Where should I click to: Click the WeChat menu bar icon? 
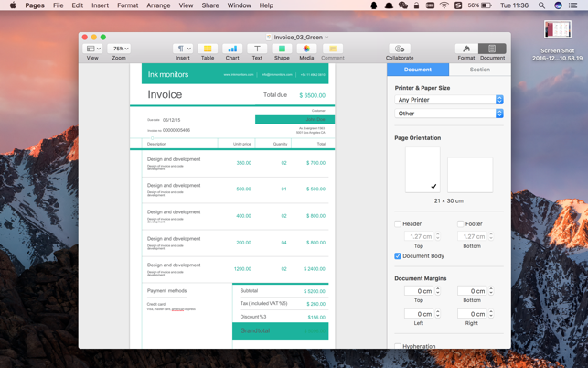pos(403,5)
